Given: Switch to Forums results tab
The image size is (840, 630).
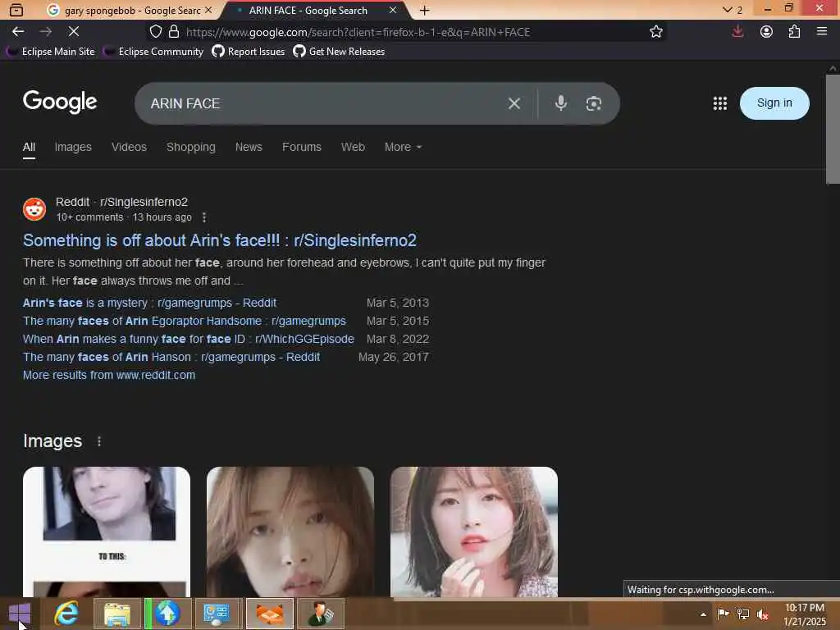Looking at the screenshot, I should (x=302, y=147).
